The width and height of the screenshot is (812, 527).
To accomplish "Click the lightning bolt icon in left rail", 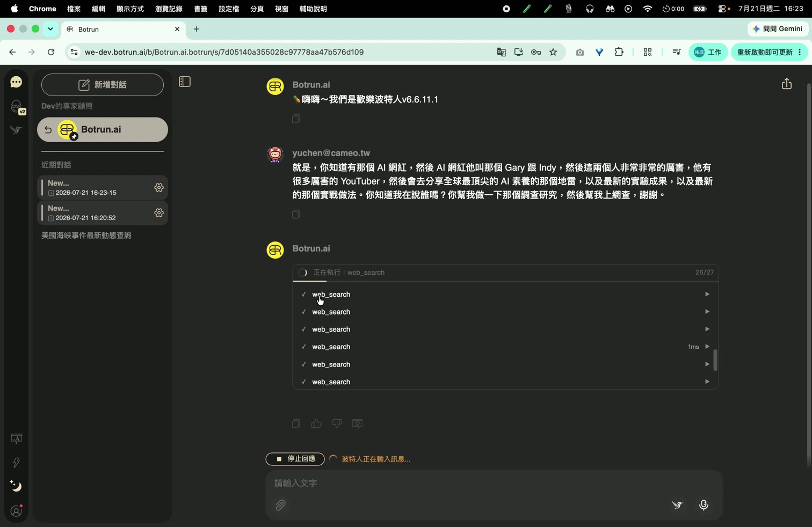I will pos(16,463).
